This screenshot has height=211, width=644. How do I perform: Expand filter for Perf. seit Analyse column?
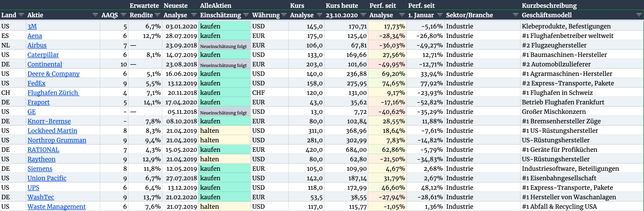coord(402,15)
